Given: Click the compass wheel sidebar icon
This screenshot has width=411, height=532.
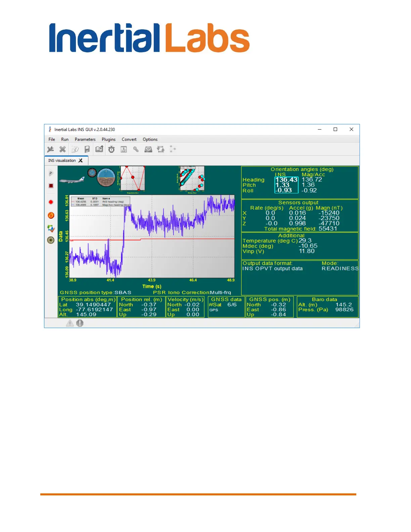Looking at the screenshot, I should tap(51, 240).
